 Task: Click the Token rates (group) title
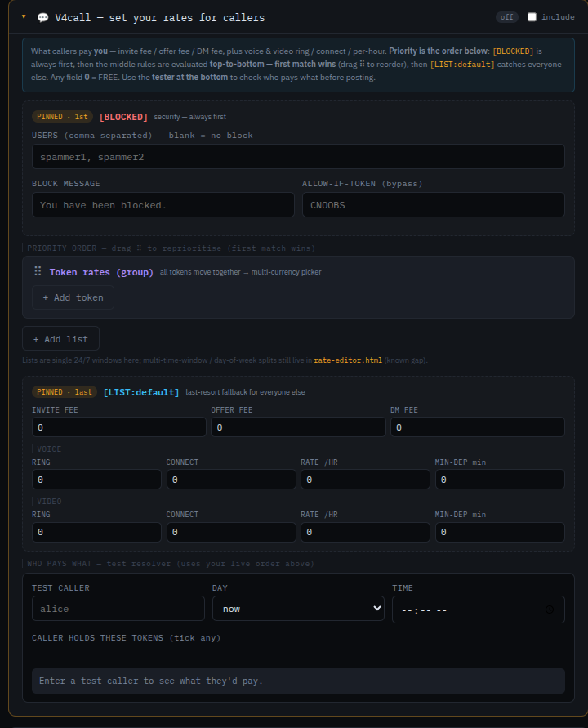pyautogui.click(x=101, y=272)
